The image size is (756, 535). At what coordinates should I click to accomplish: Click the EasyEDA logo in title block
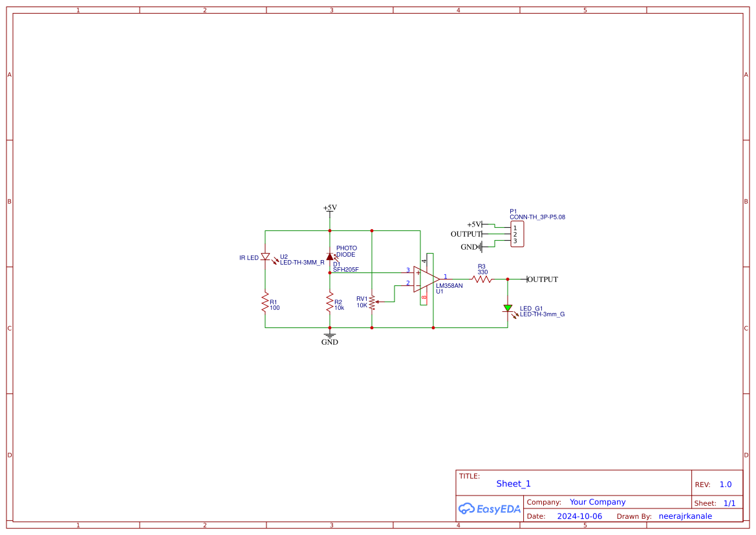489,509
